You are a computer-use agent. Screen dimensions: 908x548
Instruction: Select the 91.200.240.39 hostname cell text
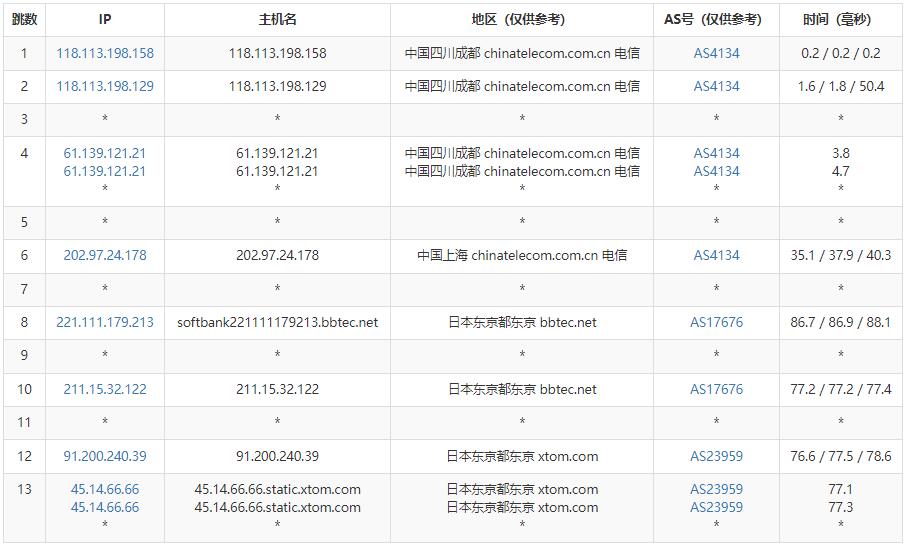(x=277, y=456)
